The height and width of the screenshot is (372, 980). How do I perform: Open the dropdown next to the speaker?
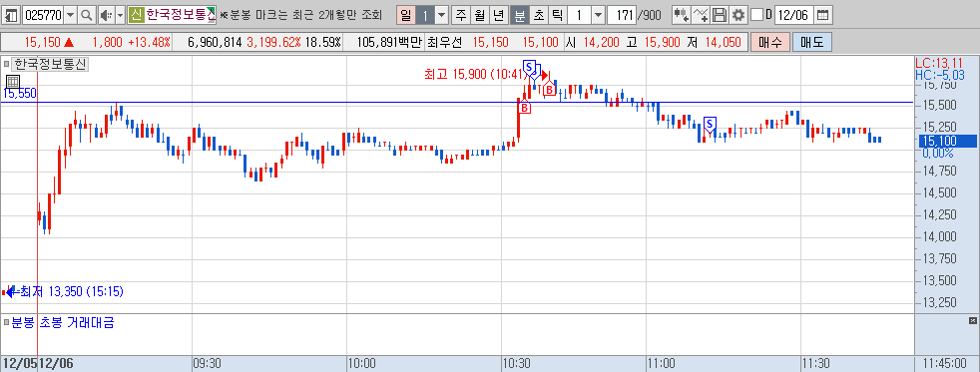[120, 15]
